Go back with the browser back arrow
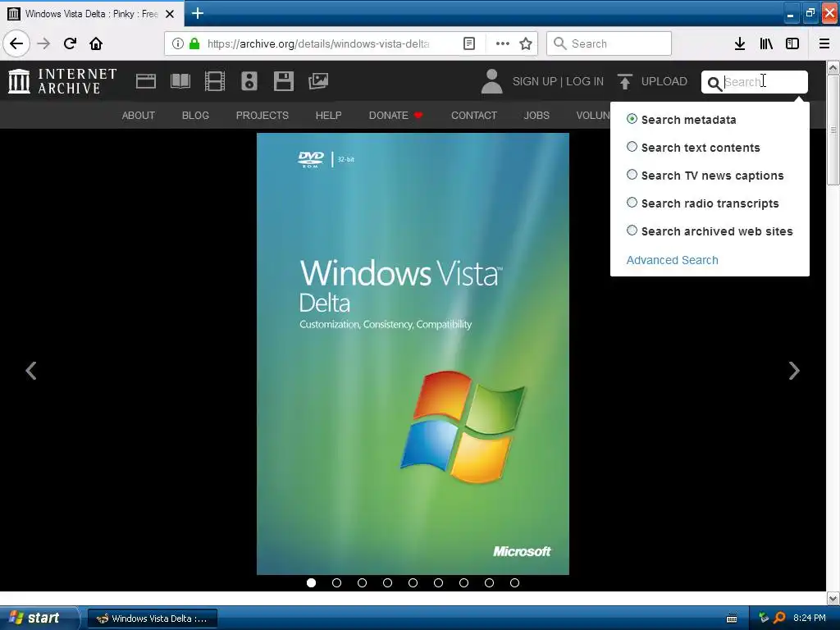Viewport: 840px width, 630px height. [x=16, y=43]
